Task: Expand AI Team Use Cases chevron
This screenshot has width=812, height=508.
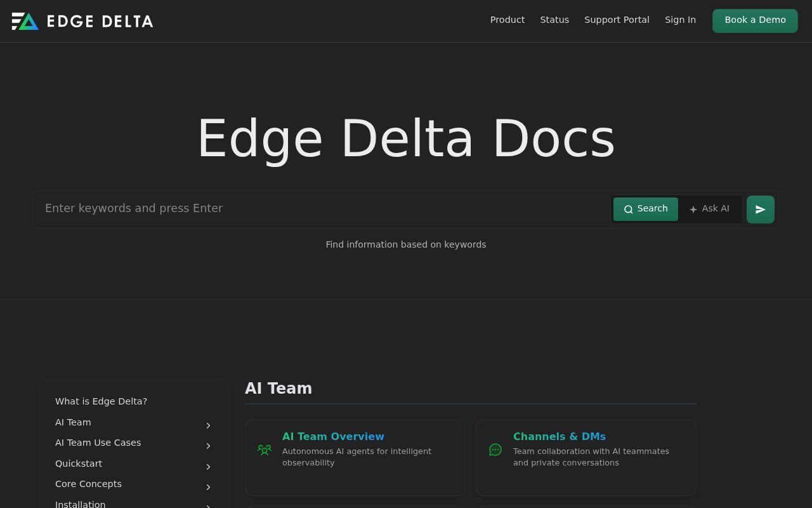Action: (x=208, y=446)
